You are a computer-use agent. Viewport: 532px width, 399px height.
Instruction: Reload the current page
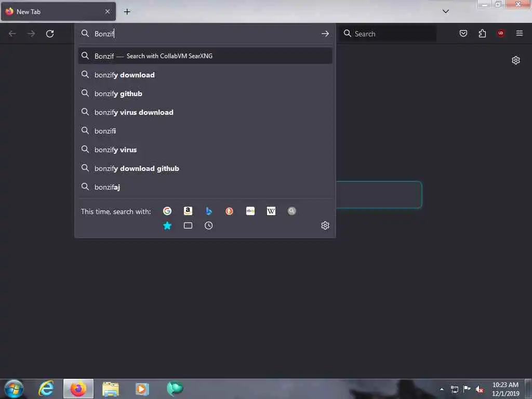[50, 34]
